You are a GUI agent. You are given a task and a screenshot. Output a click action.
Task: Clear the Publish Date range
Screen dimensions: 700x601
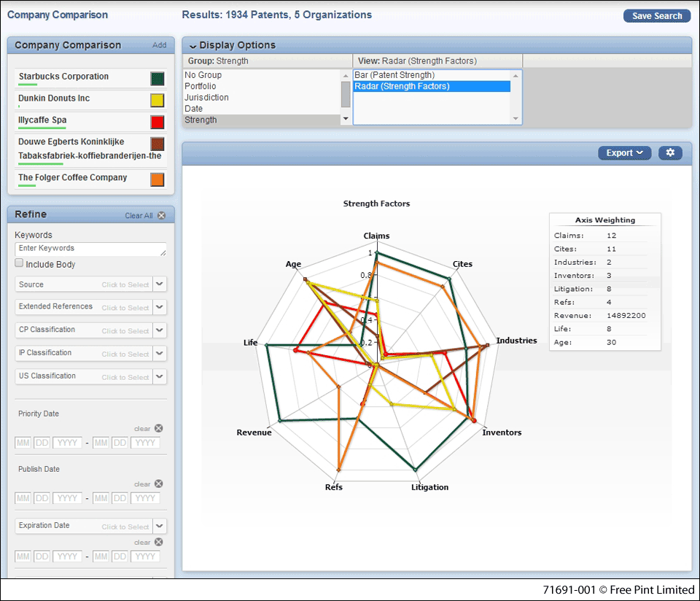pyautogui.click(x=158, y=484)
